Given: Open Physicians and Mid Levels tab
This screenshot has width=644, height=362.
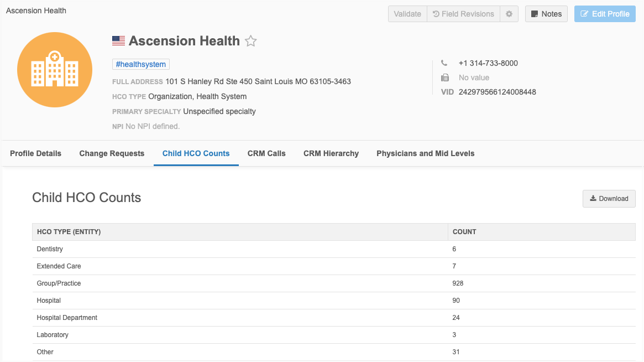Looking at the screenshot, I should click(x=425, y=153).
